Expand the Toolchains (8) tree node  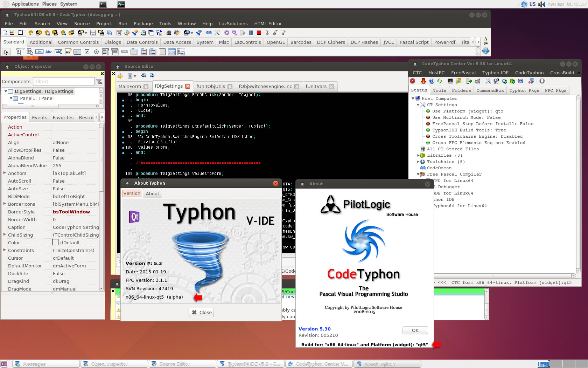[418, 162]
